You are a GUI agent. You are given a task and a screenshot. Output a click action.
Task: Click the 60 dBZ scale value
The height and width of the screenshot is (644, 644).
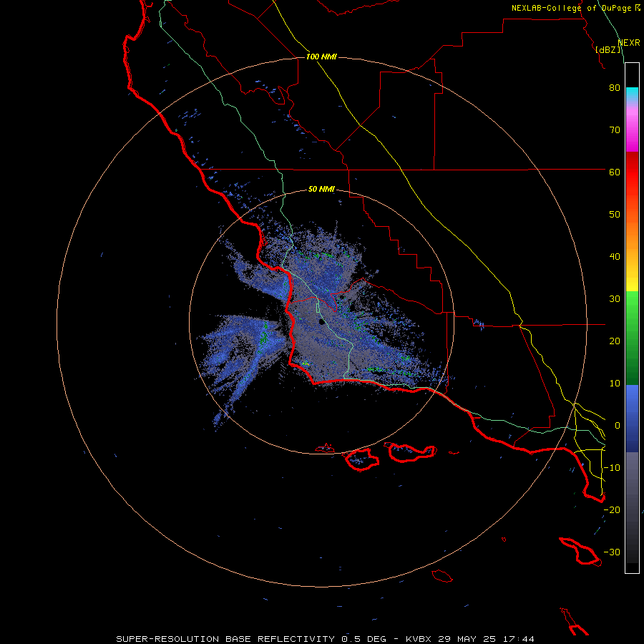point(615,172)
